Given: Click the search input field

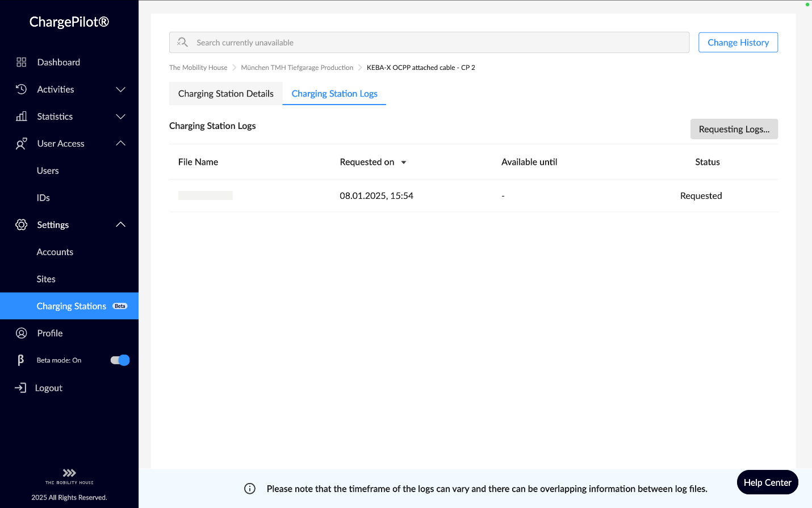Looking at the screenshot, I should [x=429, y=43].
